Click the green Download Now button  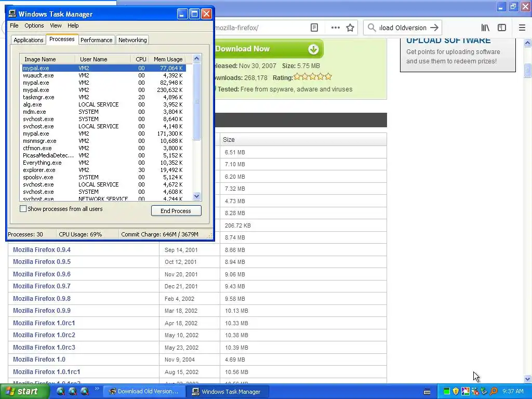coord(269,49)
